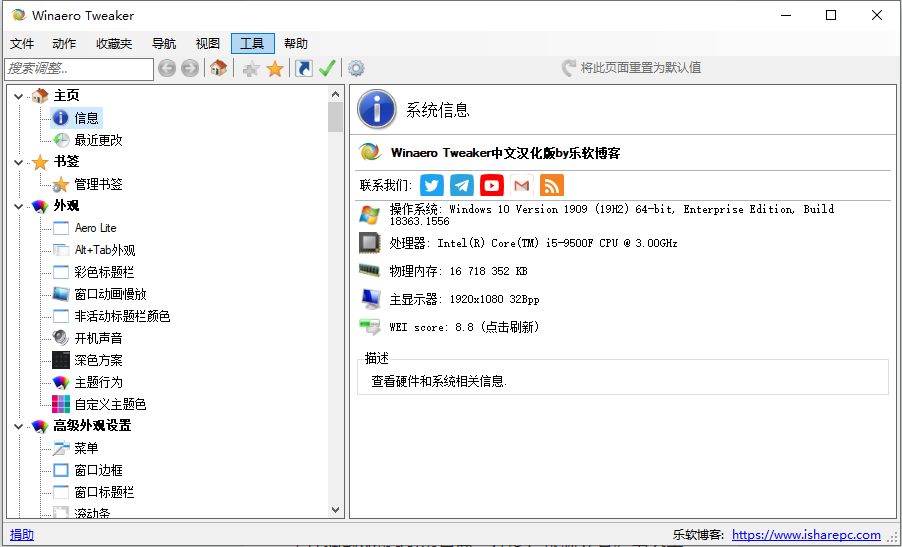
Task: Click the tree scrollbar down arrow
Action: [335, 510]
